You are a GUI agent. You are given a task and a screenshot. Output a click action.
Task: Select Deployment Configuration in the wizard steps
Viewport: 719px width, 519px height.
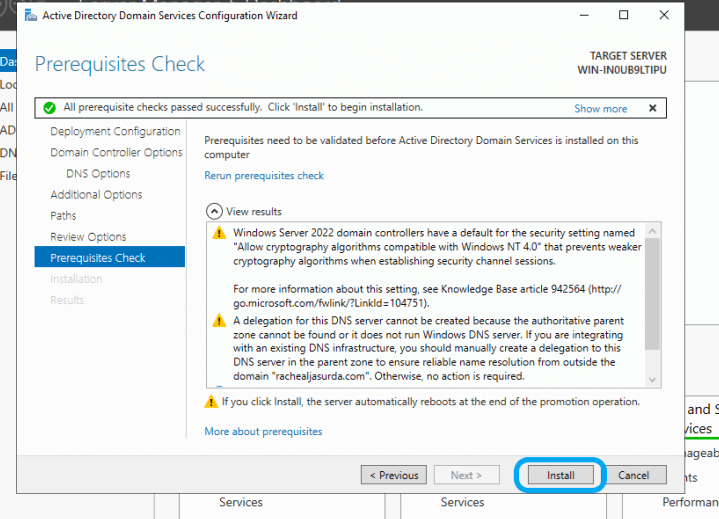[115, 131]
